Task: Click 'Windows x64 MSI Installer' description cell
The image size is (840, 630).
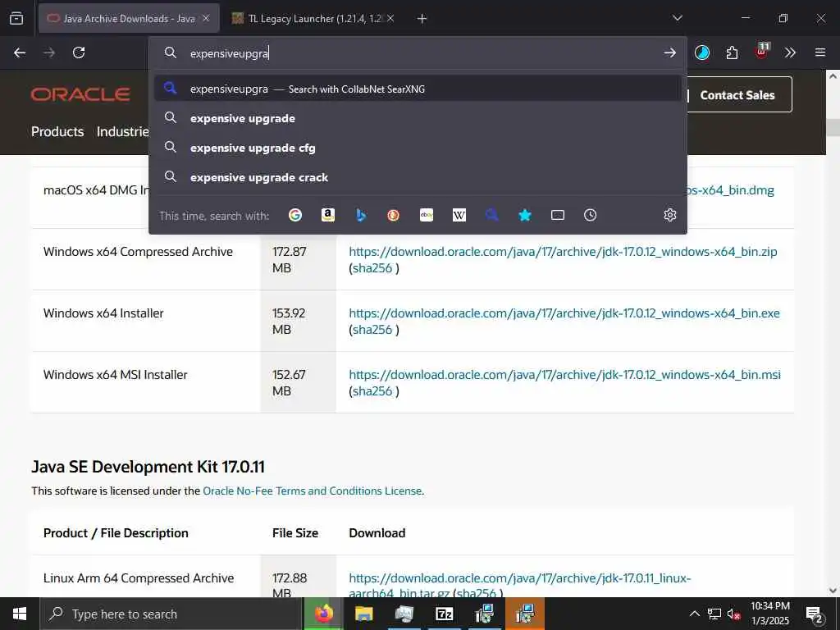Action: (115, 375)
